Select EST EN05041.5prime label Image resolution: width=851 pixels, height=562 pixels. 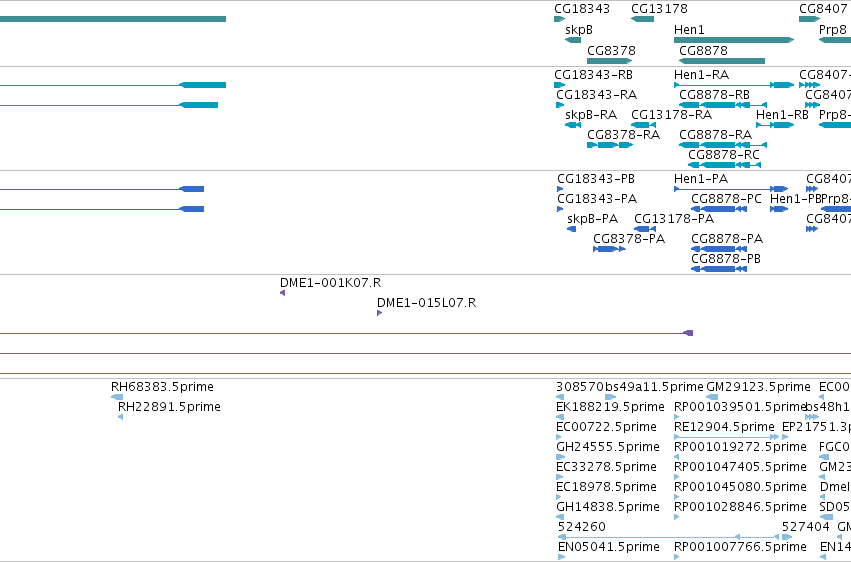[608, 547]
